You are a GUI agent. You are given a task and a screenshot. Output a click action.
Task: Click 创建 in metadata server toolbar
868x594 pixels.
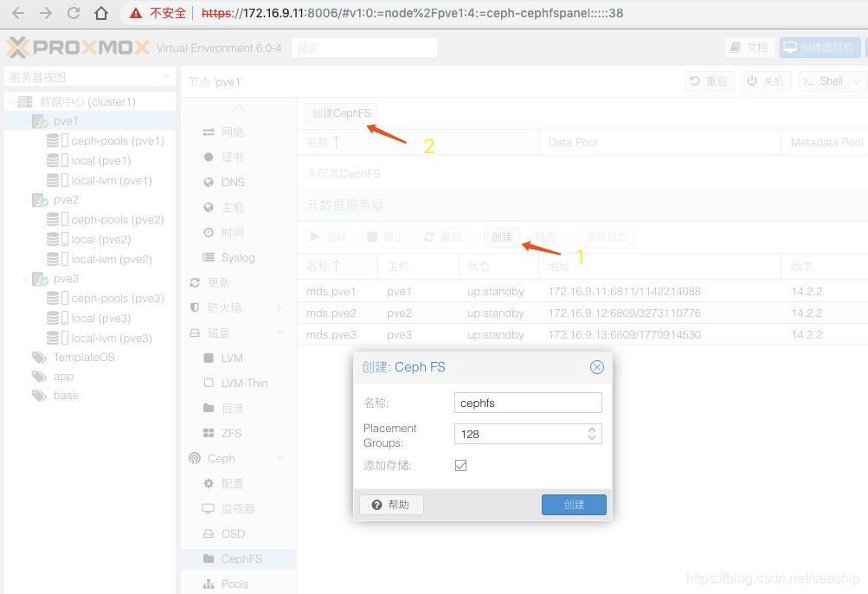pyautogui.click(x=502, y=237)
